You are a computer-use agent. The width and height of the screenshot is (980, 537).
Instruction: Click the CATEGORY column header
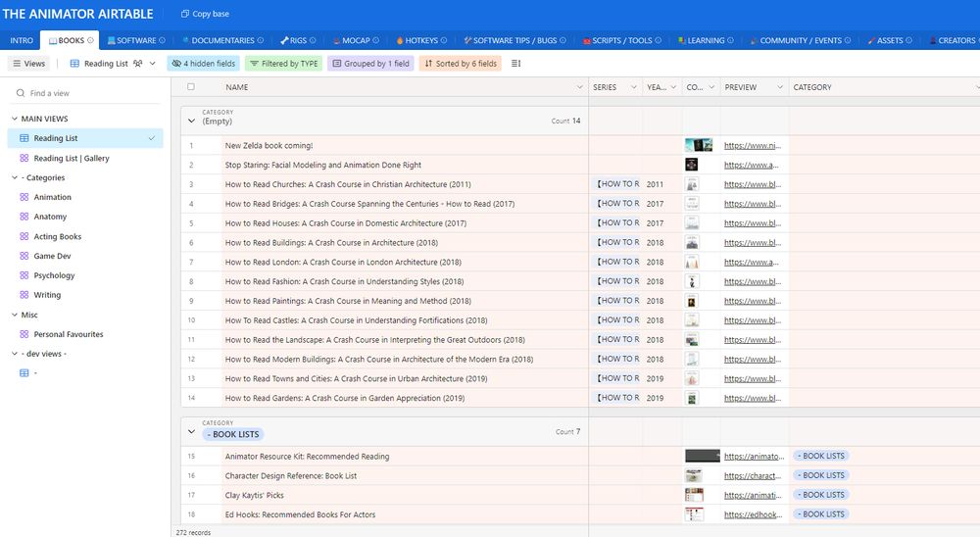[x=884, y=87]
